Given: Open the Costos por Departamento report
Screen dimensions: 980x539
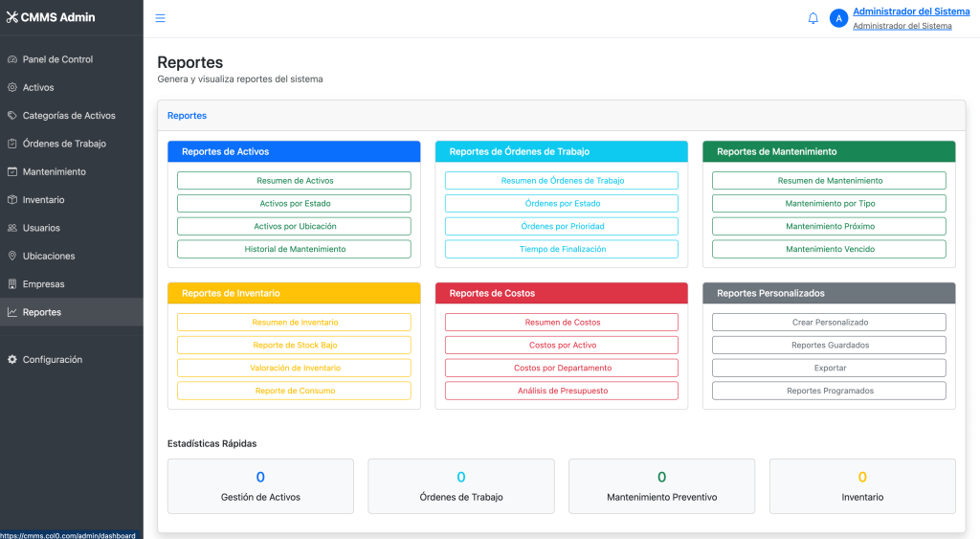Looking at the screenshot, I should (561, 368).
